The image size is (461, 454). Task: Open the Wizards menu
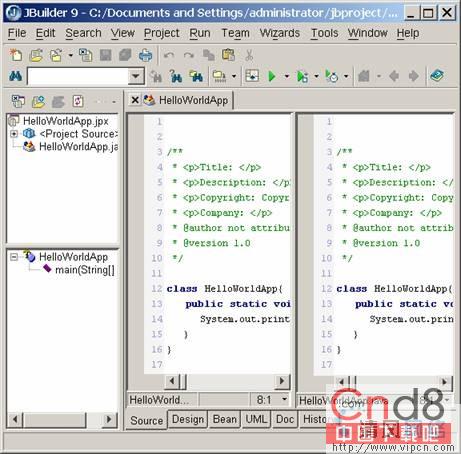point(280,33)
